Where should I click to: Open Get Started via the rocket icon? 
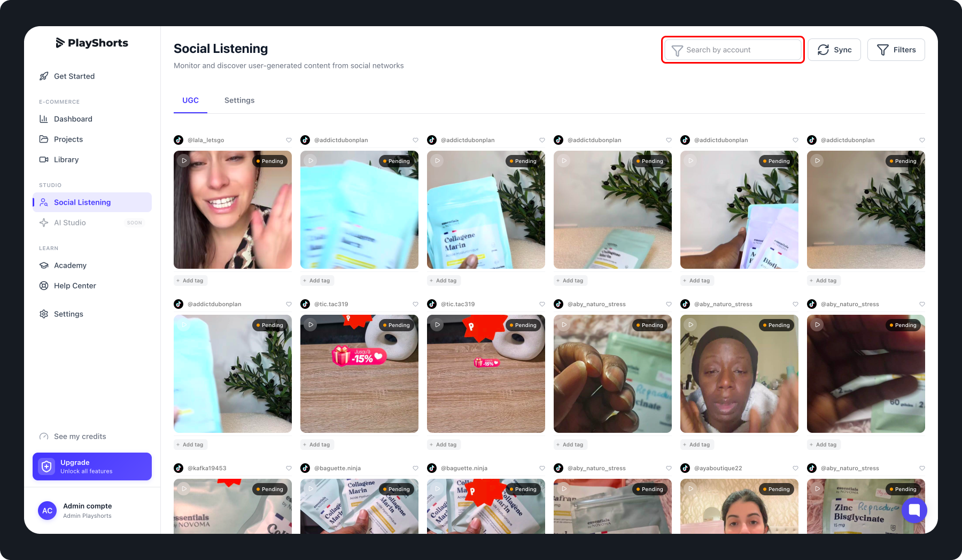[x=44, y=76]
